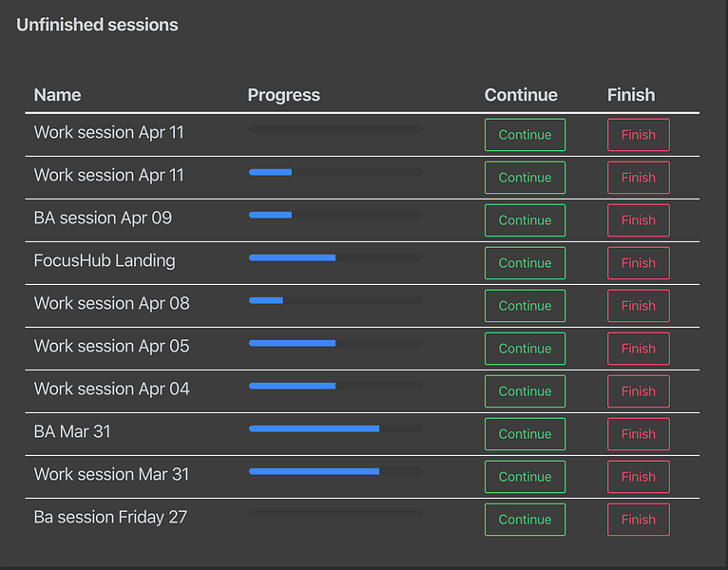Screen dimensions: 728x570
Task: Continue Work session Mar 31
Action: coord(525,476)
